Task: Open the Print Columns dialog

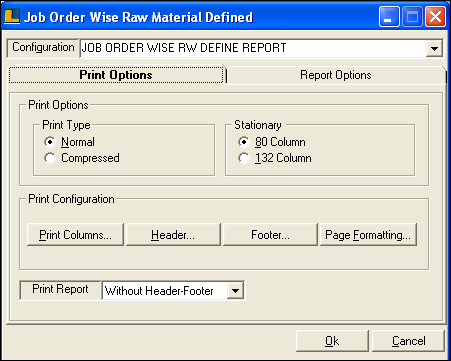Action: click(75, 235)
